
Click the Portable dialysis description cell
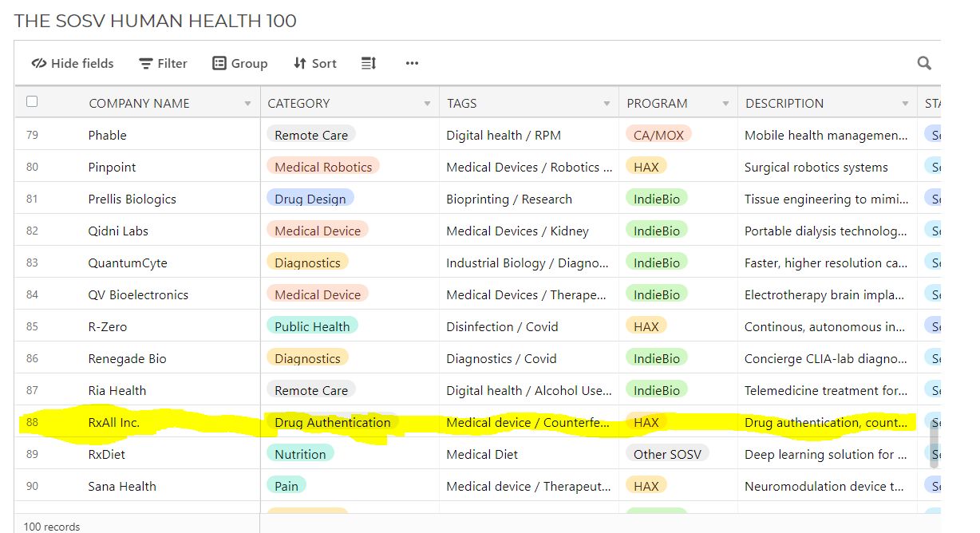pos(828,231)
